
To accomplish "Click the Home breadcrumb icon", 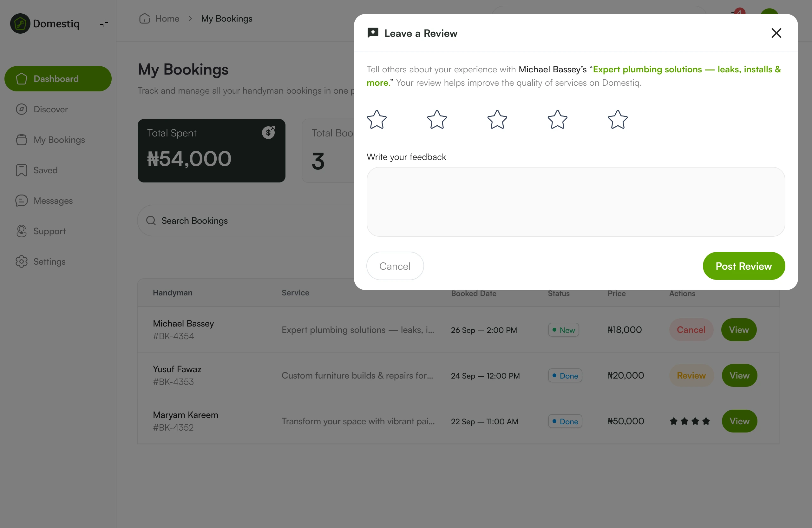I will click(145, 18).
